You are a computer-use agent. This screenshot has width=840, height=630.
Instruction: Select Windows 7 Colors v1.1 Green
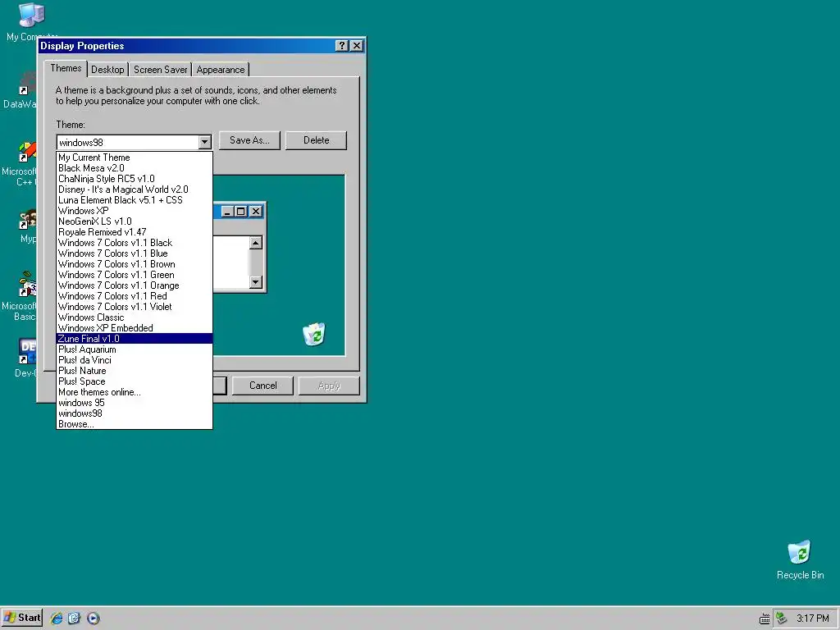point(135,275)
